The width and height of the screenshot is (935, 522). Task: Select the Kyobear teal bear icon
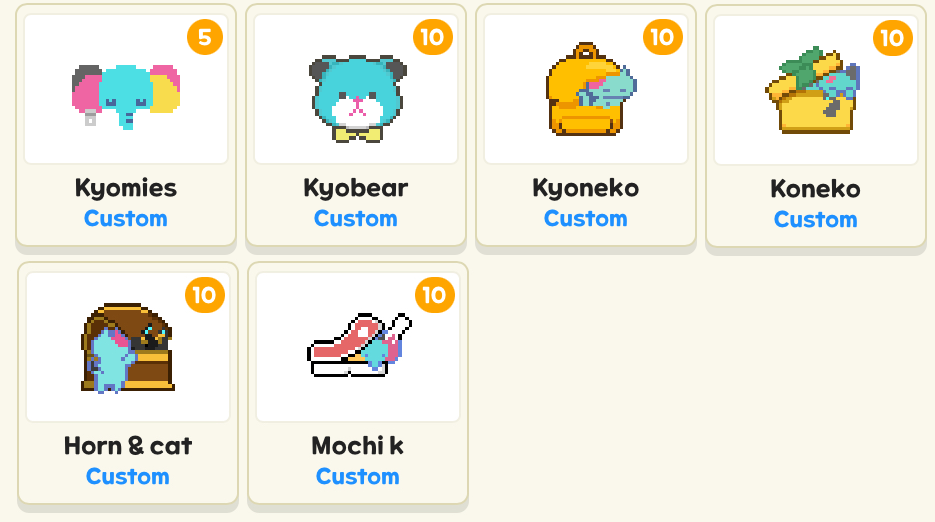coord(357,98)
